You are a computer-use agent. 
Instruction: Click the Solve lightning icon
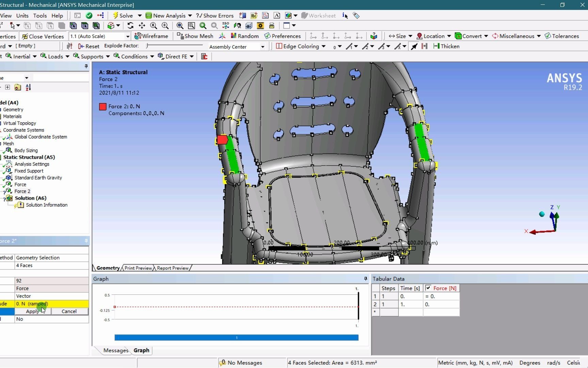click(116, 15)
